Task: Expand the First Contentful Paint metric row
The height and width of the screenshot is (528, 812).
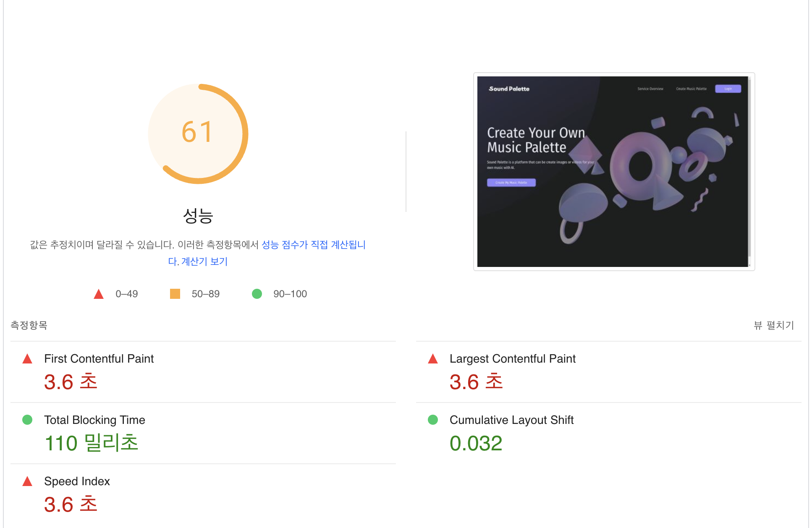Action: click(203, 372)
